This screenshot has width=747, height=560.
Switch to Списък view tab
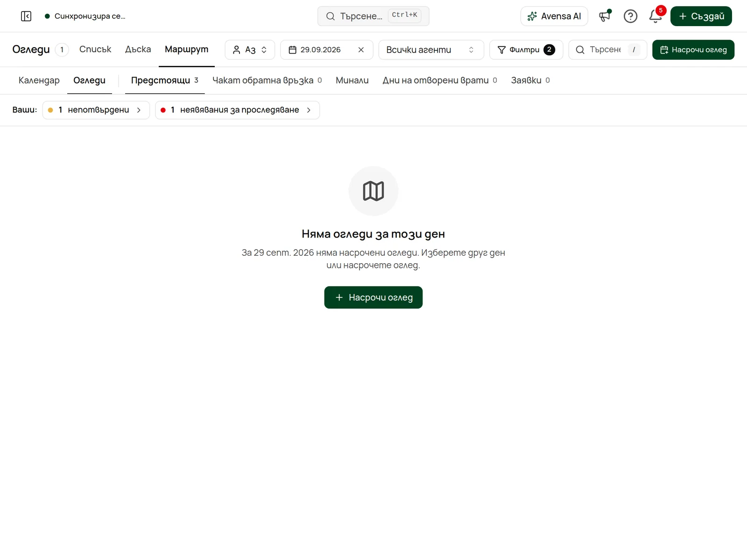tap(95, 49)
